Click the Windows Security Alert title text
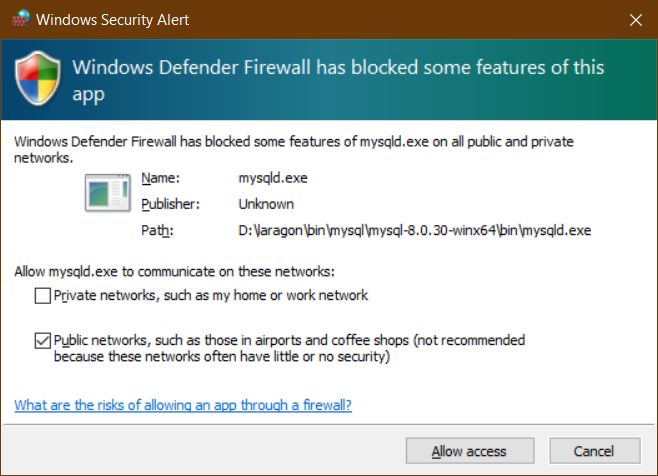This screenshot has width=658, height=476. tap(112, 20)
